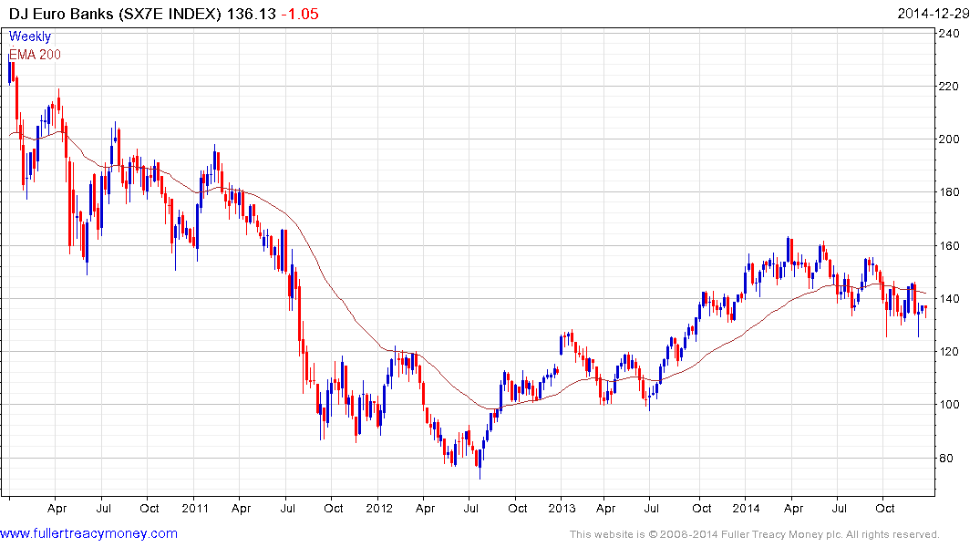Select the last price value 136.13
Image resolution: width=980 pixels, height=547 pixels.
coord(252,14)
